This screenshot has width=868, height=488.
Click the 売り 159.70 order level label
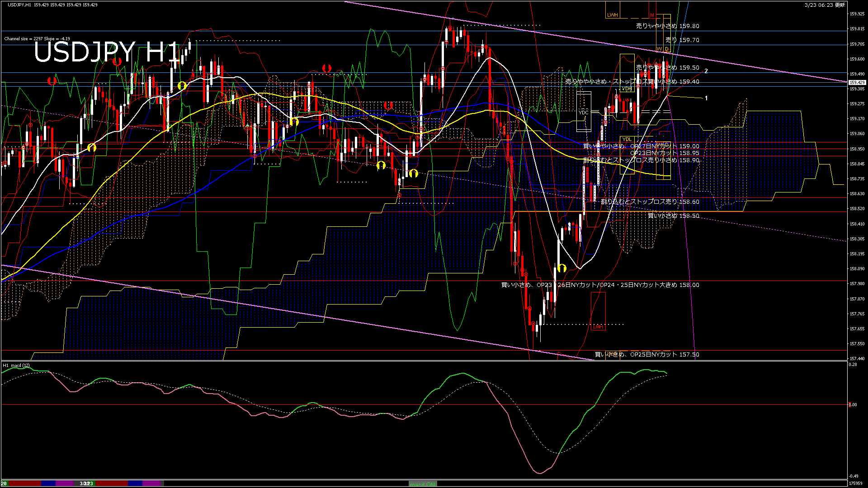(682, 40)
